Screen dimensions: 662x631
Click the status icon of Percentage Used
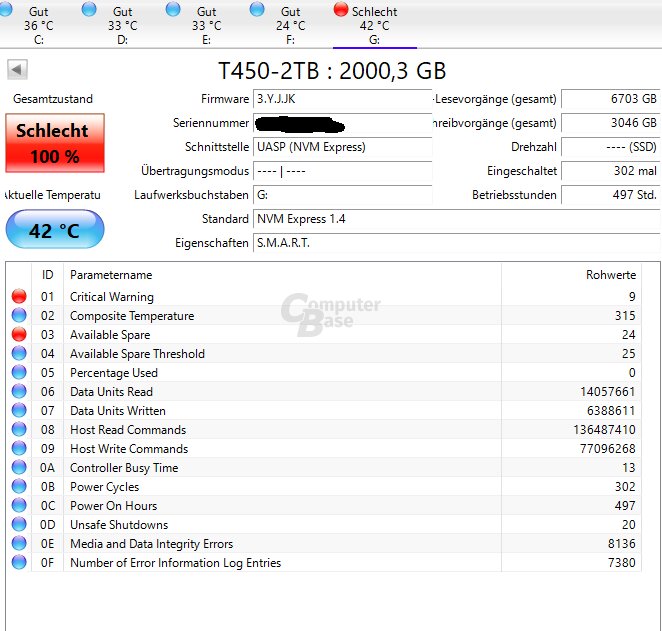19,372
